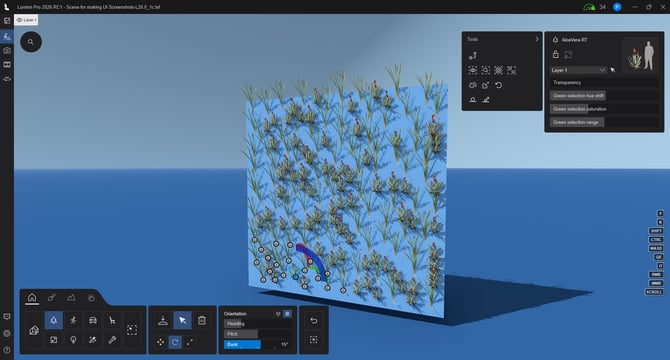670x360 pixels.
Task: Click the Transparency slider bar
Action: [604, 82]
